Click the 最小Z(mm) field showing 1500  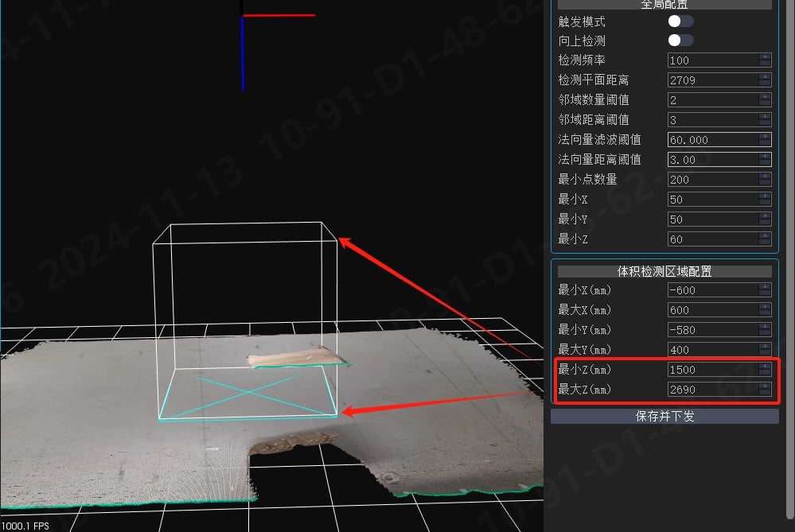point(719,370)
